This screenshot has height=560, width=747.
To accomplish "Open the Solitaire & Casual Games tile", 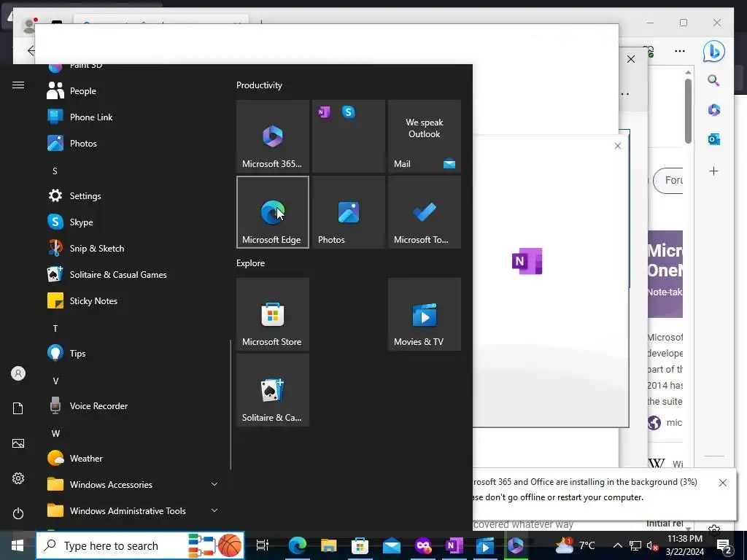I will click(273, 390).
